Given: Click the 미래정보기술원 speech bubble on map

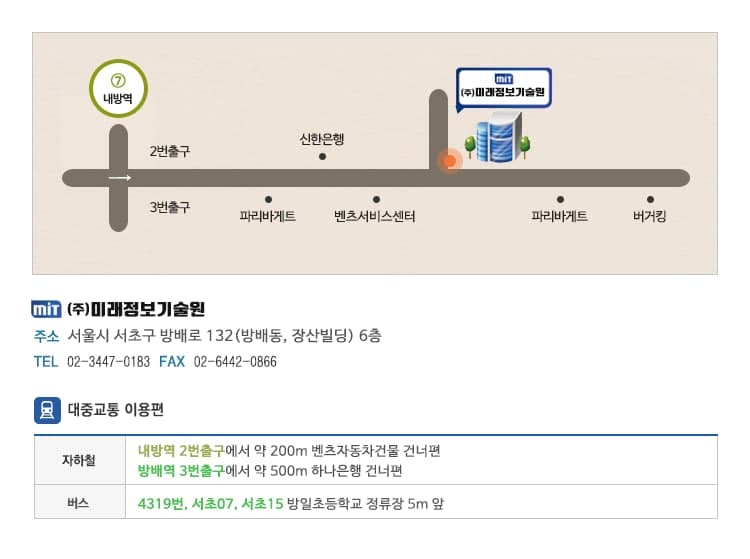Looking at the screenshot, I should click(x=503, y=89).
